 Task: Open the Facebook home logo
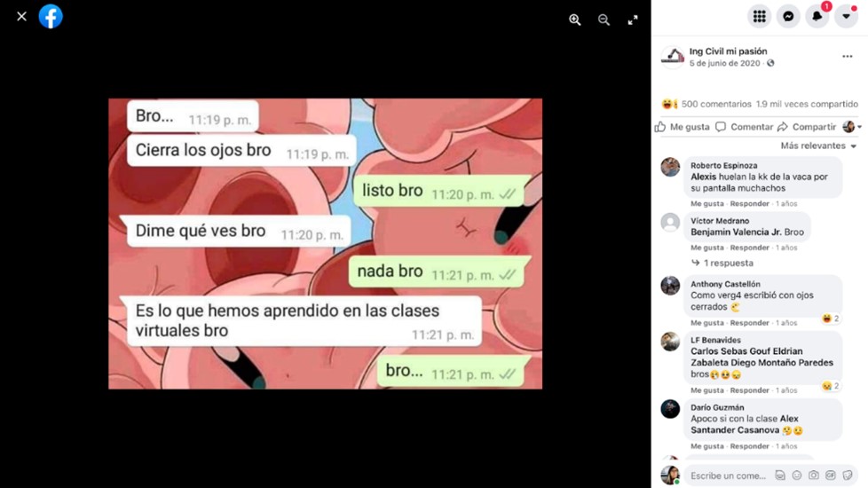(x=51, y=17)
